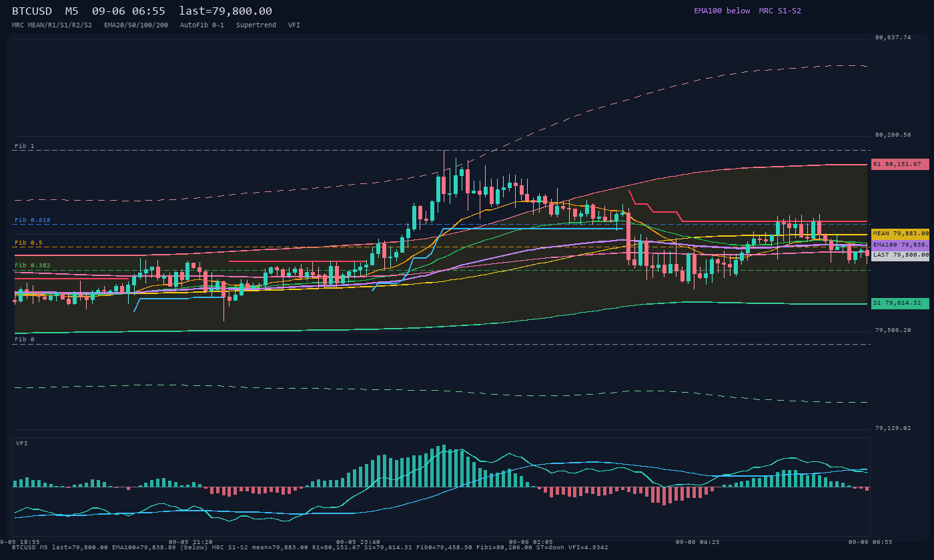Select the EMA20/50/100/200 legend entry

click(x=136, y=25)
